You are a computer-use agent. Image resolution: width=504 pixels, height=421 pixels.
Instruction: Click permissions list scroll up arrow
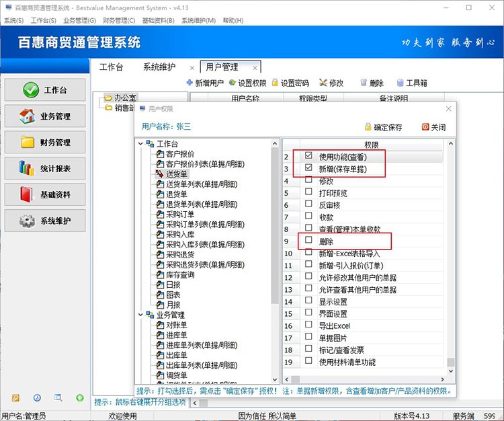(451, 143)
